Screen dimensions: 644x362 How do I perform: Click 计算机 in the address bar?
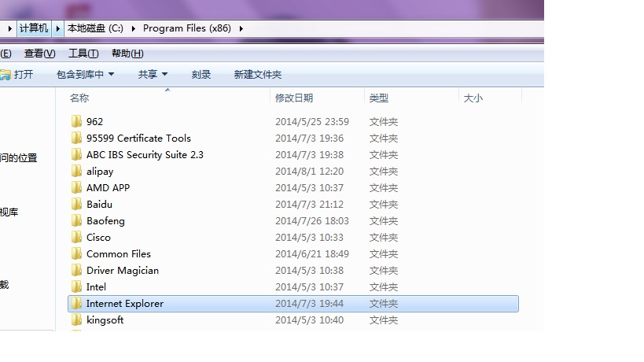pyautogui.click(x=34, y=28)
